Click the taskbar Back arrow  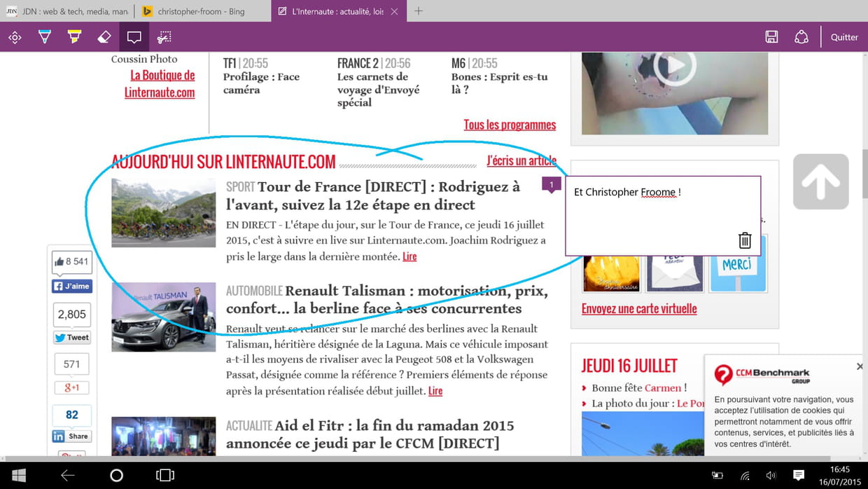point(68,476)
